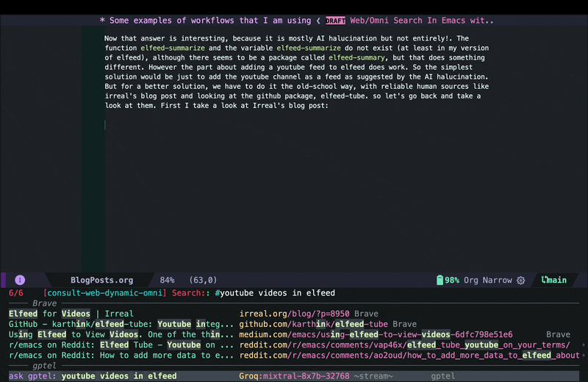Click the 'Web/Omni Search In Emacs' heading breadcrumb
The image size is (588, 382).
(422, 21)
